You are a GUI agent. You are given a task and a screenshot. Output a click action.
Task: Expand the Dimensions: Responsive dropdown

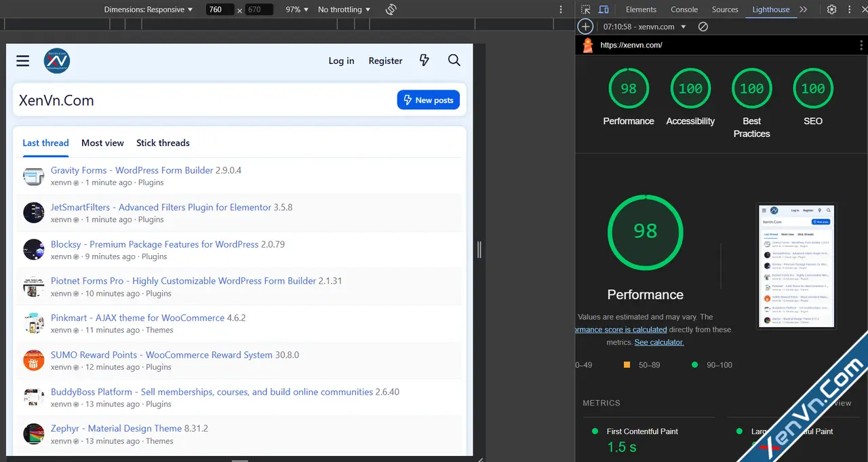tap(149, 9)
